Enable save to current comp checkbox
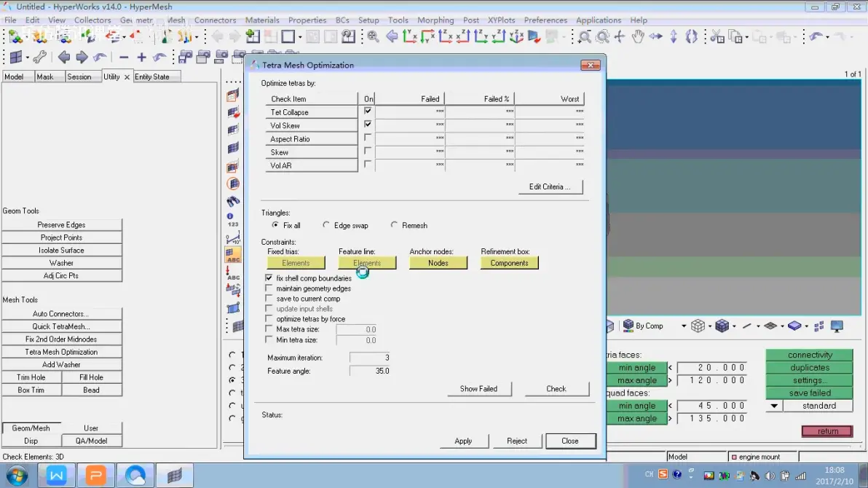Viewport: 868px width, 488px height. click(x=269, y=298)
